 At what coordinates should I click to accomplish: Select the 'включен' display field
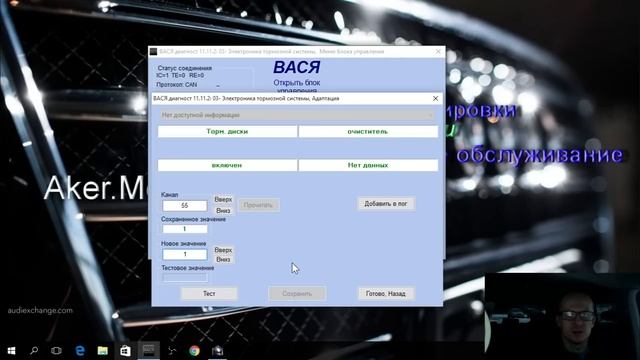tap(227, 165)
